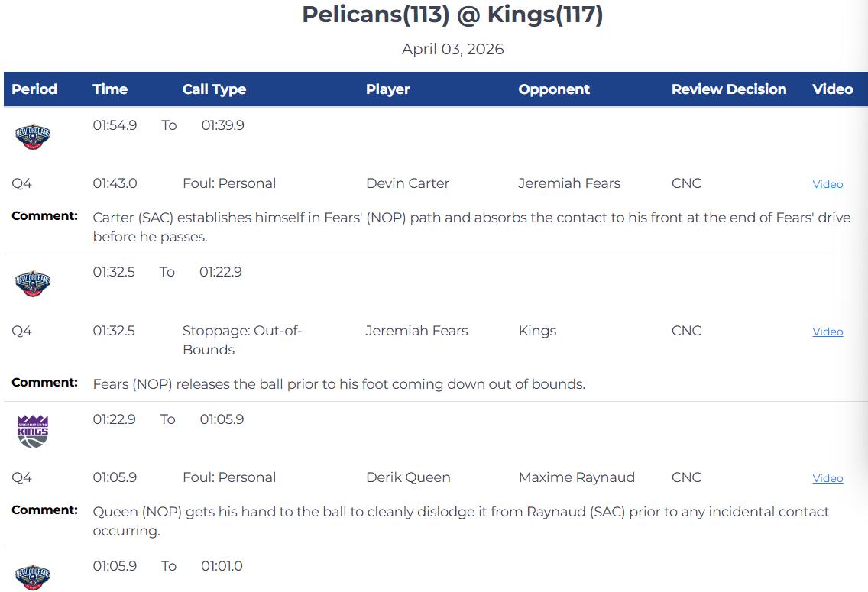Open the Video link for Devin Carter's foul
The width and height of the screenshot is (868, 592).
(828, 184)
